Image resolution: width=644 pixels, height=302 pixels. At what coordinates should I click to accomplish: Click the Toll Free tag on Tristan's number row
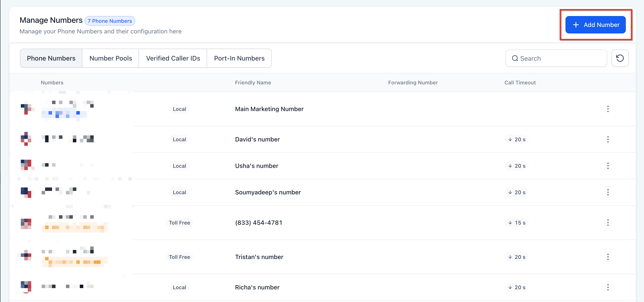point(179,257)
